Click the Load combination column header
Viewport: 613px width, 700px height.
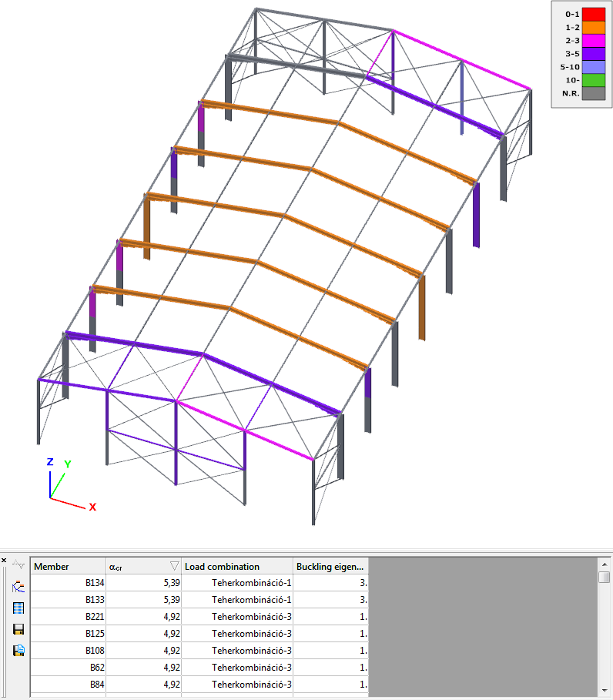(x=237, y=566)
